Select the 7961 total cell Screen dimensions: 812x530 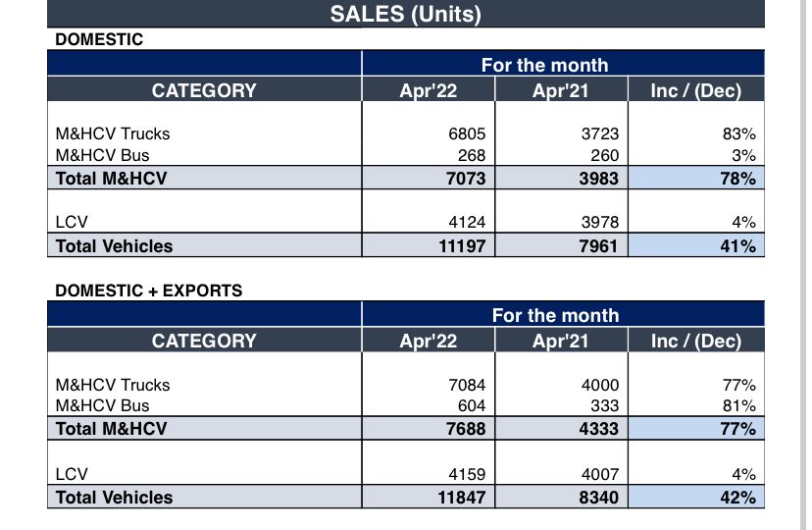[597, 246]
